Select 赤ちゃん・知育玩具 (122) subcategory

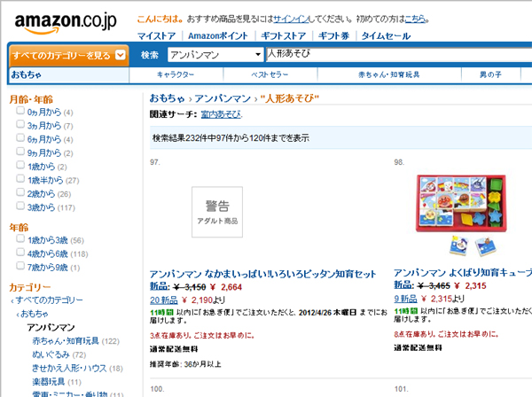coord(66,341)
